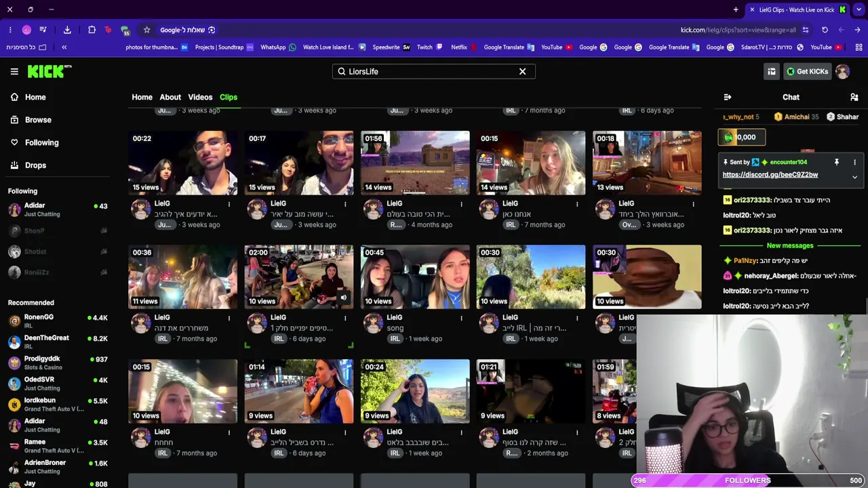868x488 pixels.
Task: Open the all-bookmarks folder
Action: (27, 47)
